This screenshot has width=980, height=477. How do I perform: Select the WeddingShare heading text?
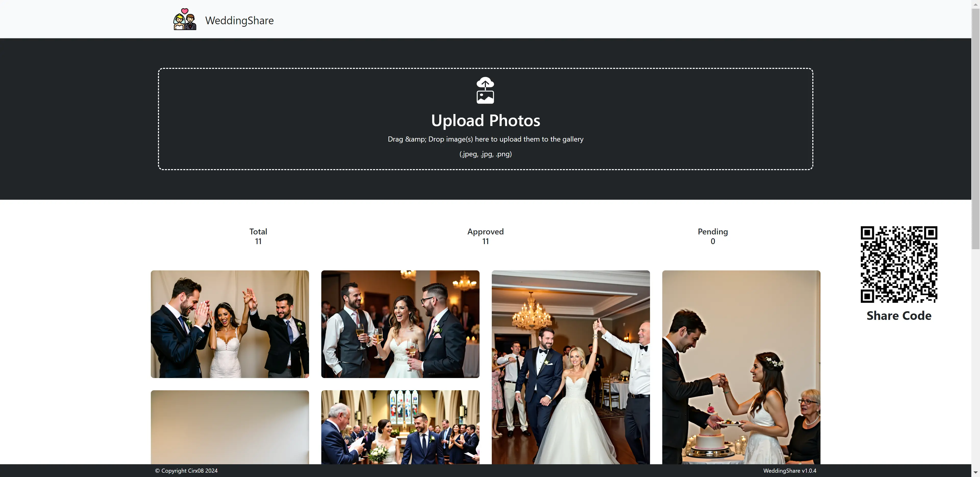click(x=239, y=21)
